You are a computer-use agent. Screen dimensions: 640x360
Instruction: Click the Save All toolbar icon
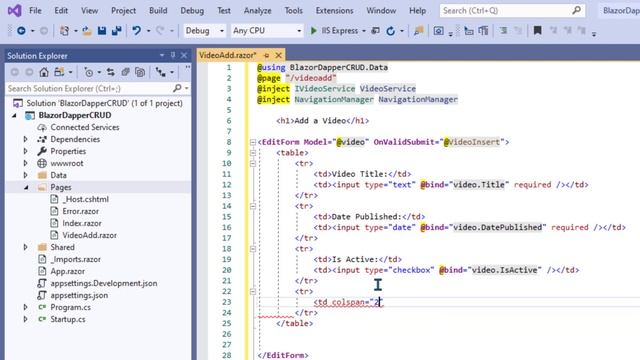[x=117, y=31]
